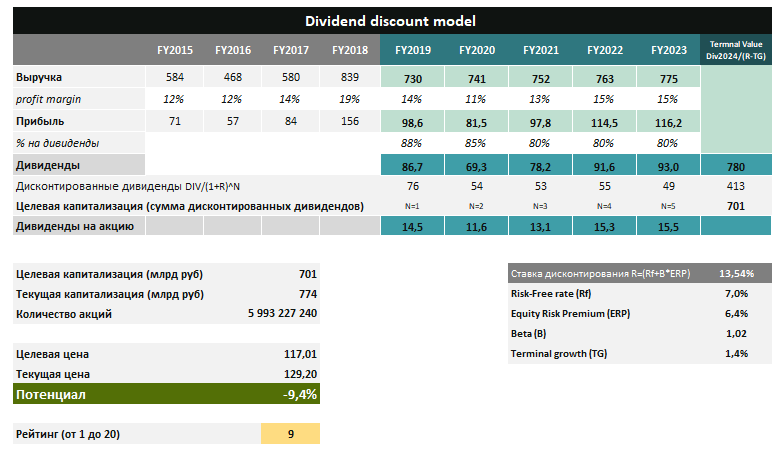The height and width of the screenshot is (461, 781).
Task: Select the Terminal growth value 1,4%
Action: click(735, 354)
